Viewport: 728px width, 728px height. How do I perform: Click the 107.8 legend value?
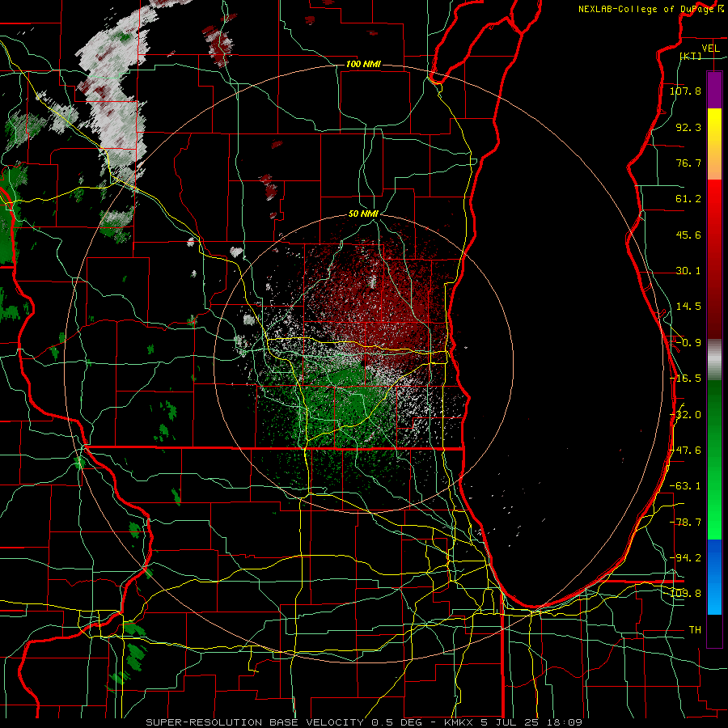click(685, 91)
